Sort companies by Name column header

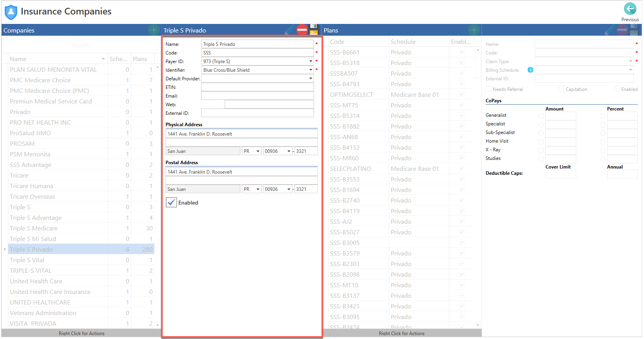tap(58, 59)
